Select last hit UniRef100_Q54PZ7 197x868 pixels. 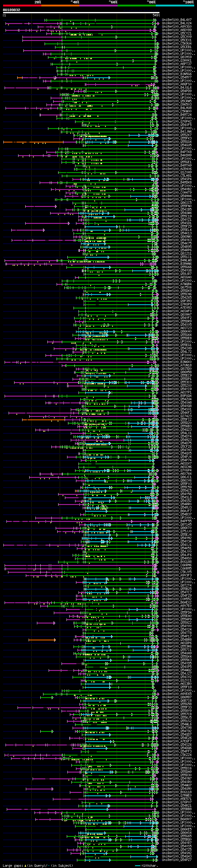(x=177, y=860)
